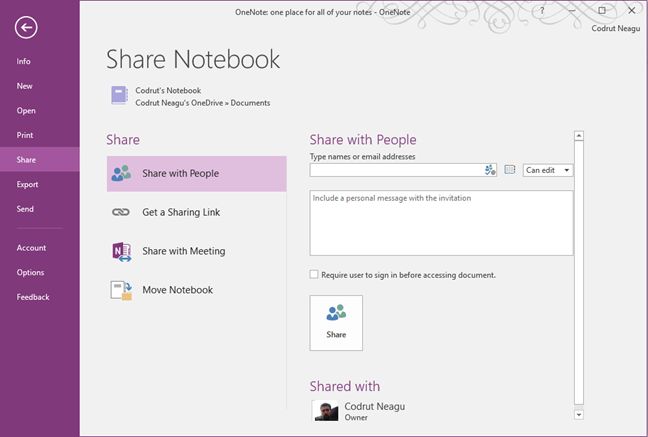Open Codrut Neagu's owner profile picture
Image resolution: width=648 pixels, height=437 pixels.
coord(326,411)
